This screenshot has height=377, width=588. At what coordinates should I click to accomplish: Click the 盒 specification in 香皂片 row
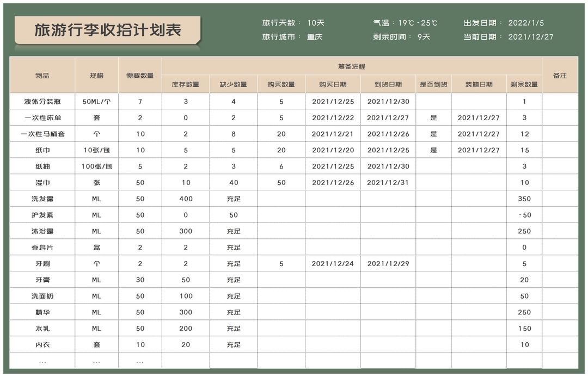pos(96,248)
